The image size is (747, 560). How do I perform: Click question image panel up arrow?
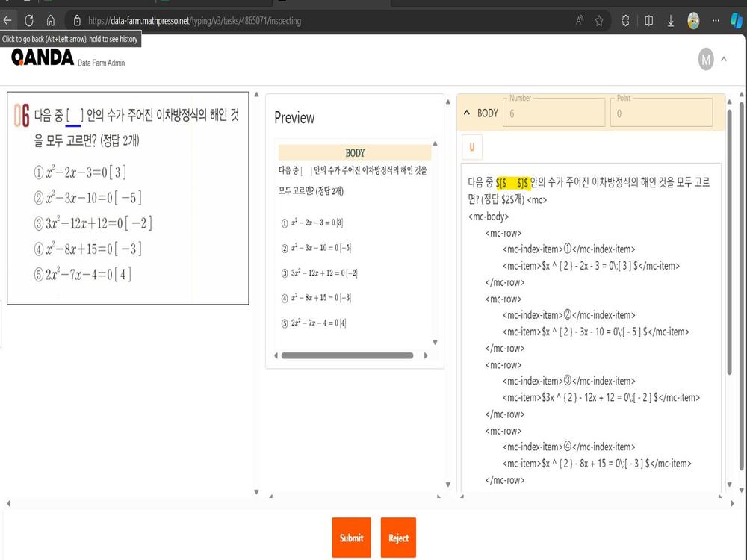(x=256, y=94)
